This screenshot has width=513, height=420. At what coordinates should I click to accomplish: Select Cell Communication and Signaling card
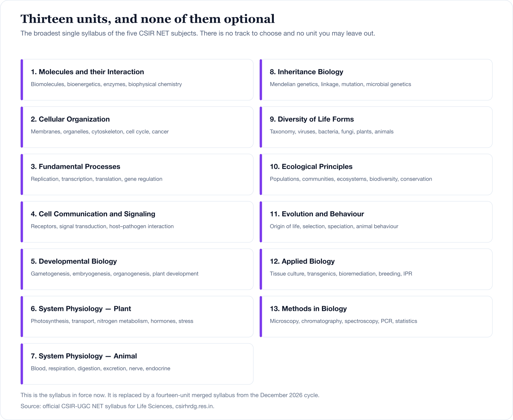click(137, 222)
